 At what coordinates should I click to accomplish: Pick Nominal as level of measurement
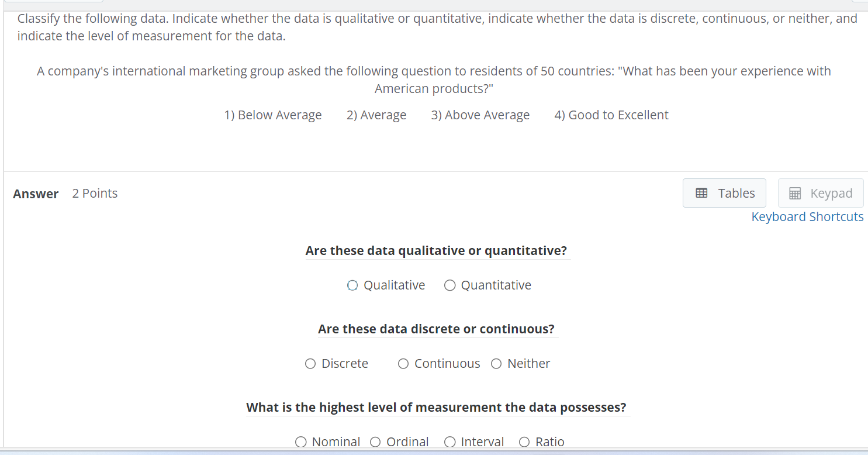click(x=300, y=442)
